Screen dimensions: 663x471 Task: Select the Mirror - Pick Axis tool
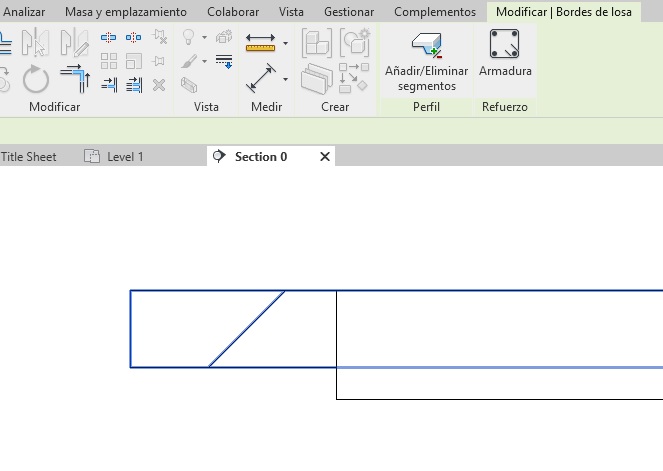37,42
